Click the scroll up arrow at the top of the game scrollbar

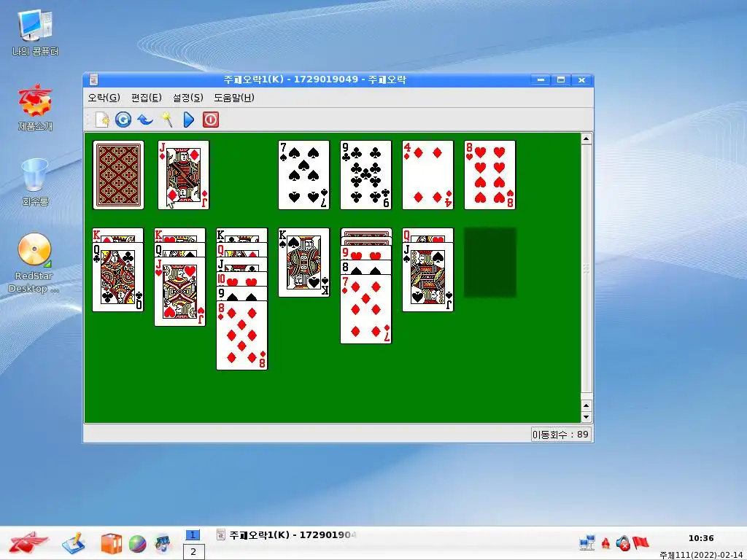pyautogui.click(x=587, y=139)
